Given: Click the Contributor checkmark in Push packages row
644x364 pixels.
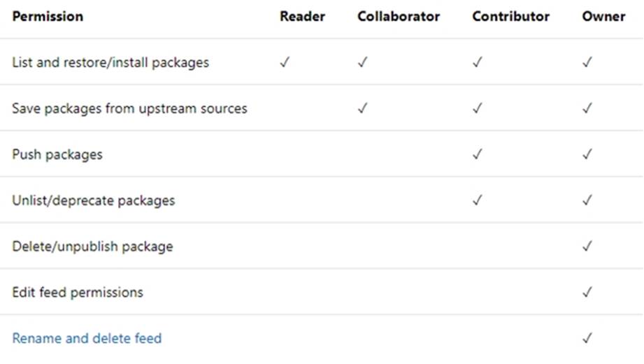Looking at the screenshot, I should (478, 154).
